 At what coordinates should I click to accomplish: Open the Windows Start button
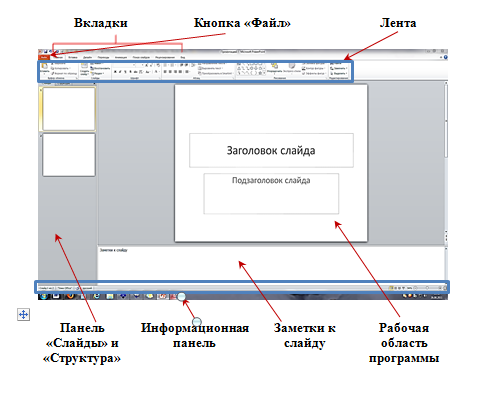pos(44,296)
